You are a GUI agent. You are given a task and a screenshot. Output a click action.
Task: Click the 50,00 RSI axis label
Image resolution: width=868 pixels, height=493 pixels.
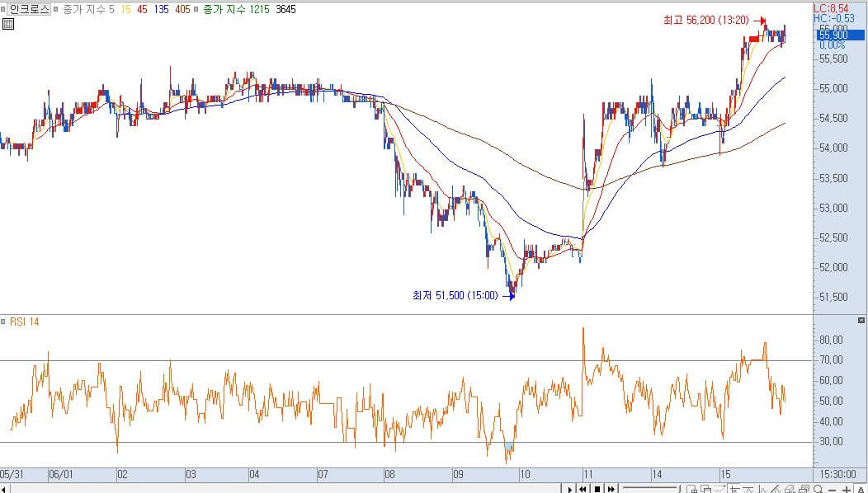pyautogui.click(x=831, y=401)
